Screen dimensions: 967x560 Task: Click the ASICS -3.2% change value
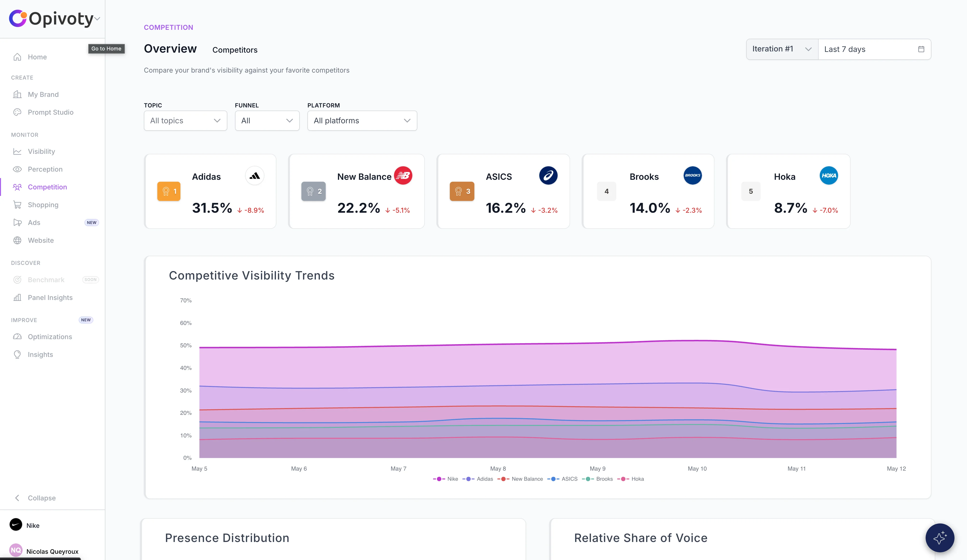544,210
